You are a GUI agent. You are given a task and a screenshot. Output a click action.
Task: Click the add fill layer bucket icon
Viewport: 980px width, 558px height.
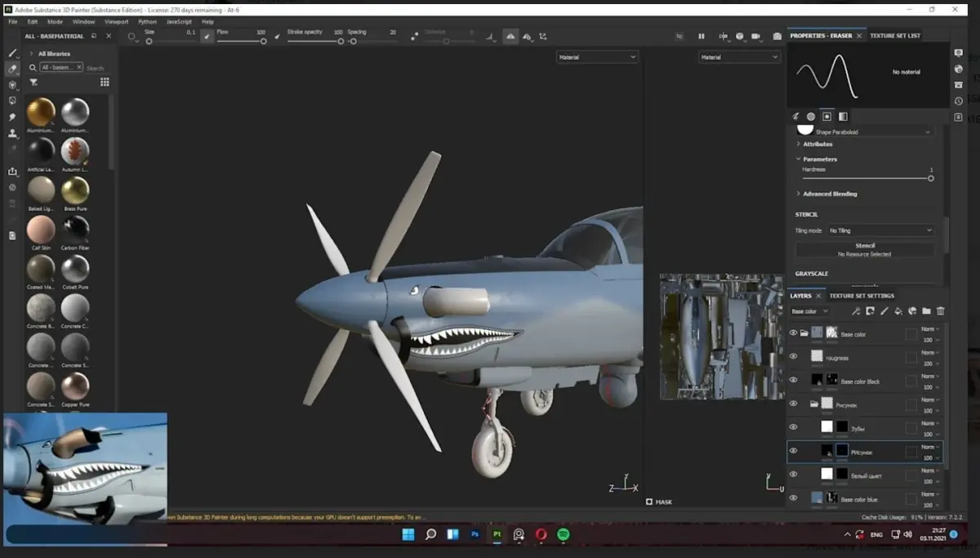click(x=898, y=311)
